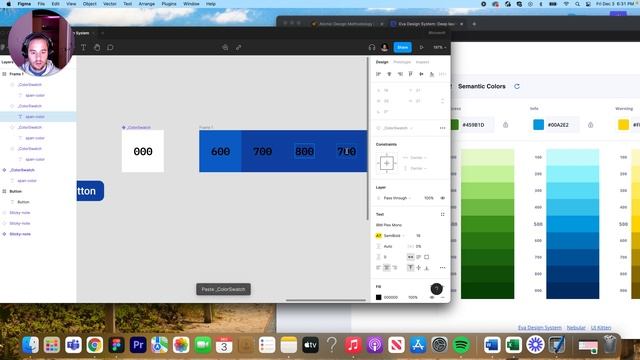Set text alignment to center
Screen dimensions: 640x360
point(387,268)
